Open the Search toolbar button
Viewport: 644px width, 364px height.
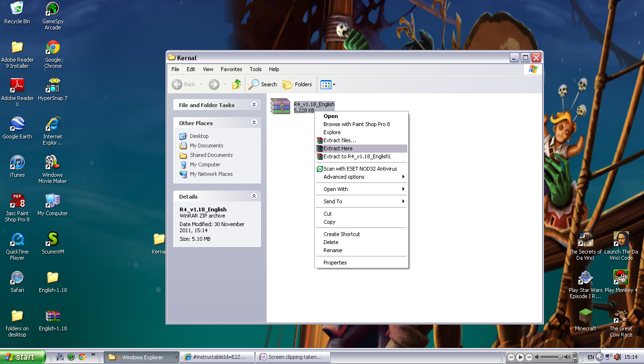point(263,84)
